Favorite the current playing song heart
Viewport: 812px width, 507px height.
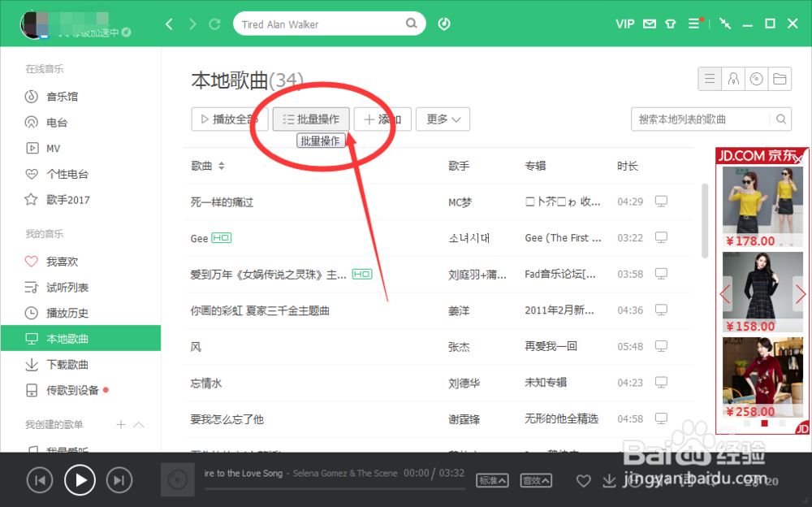(583, 480)
